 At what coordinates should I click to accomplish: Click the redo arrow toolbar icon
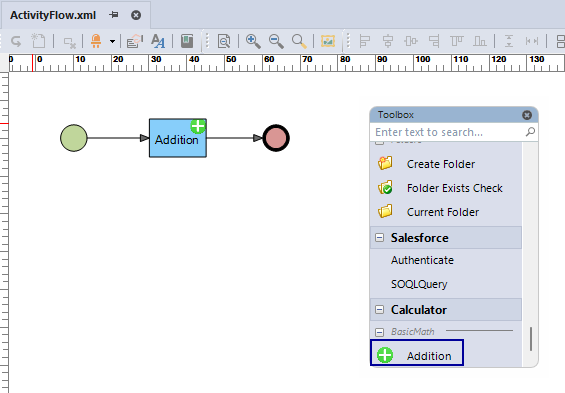[16, 41]
